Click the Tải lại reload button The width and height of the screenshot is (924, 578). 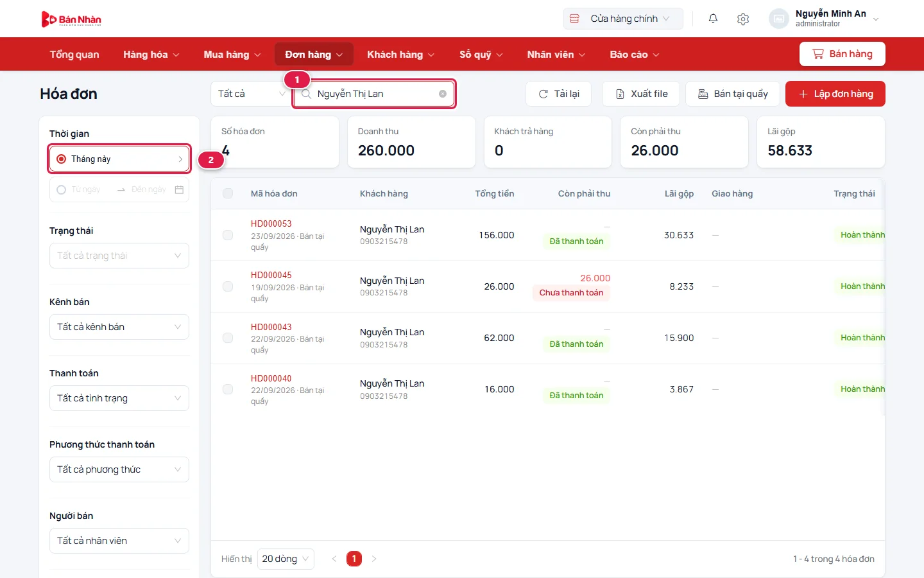(x=559, y=94)
